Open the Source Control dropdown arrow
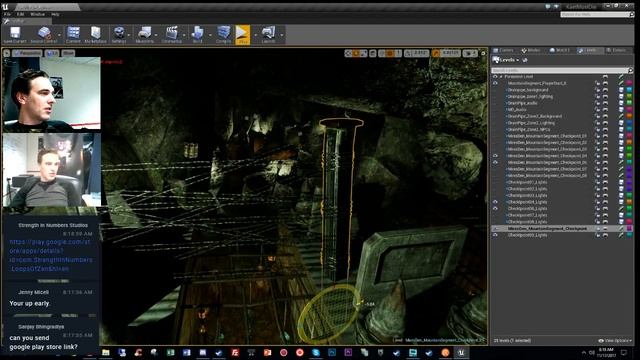 [60, 35]
